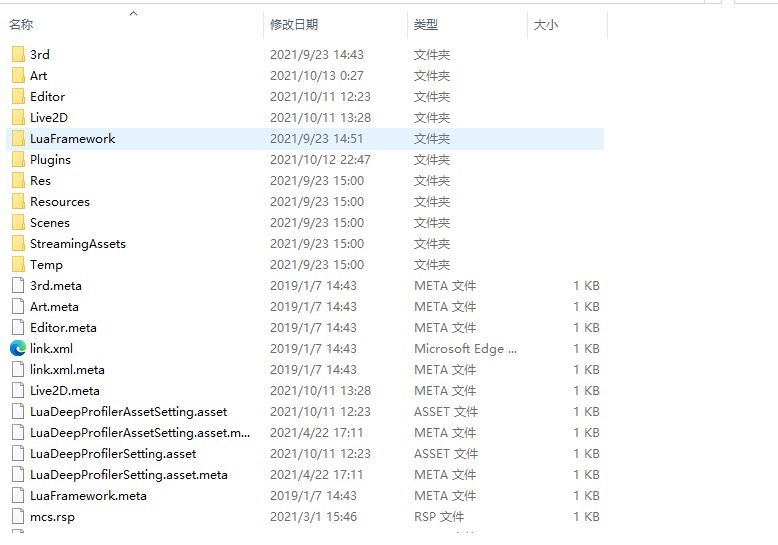Select the Art.meta file icon
This screenshot has width=778, height=545.
click(x=18, y=306)
